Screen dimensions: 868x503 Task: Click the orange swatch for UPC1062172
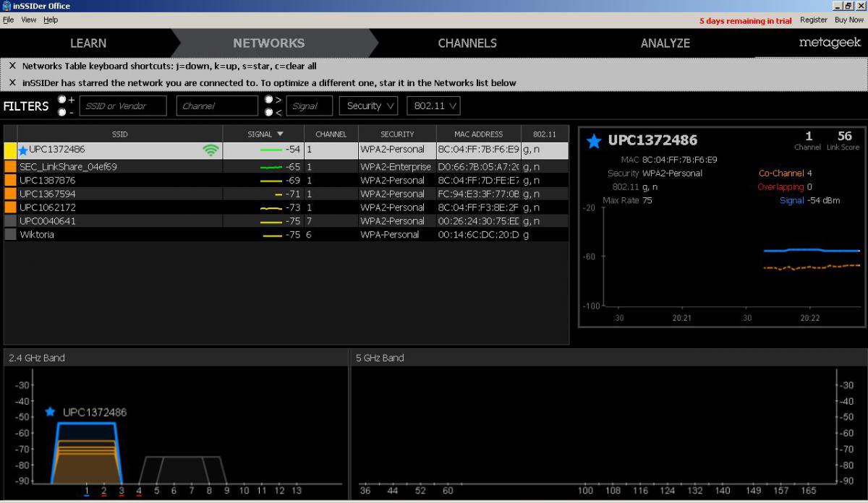(x=10, y=207)
